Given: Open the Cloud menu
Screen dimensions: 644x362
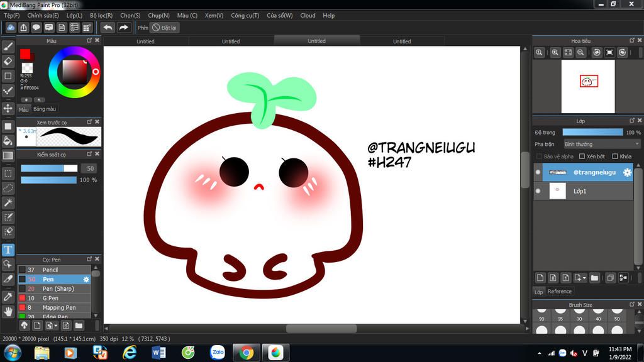Looking at the screenshot, I should click(308, 15).
